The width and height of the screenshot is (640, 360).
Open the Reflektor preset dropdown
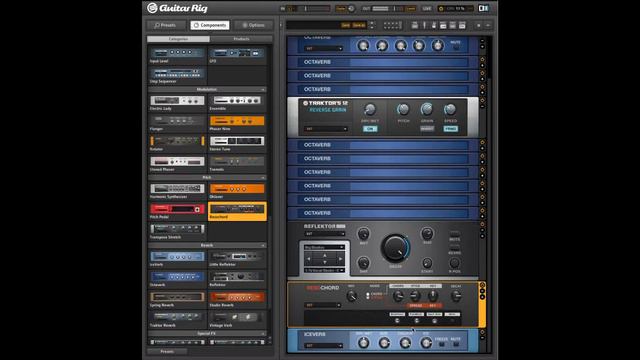pos(325,234)
